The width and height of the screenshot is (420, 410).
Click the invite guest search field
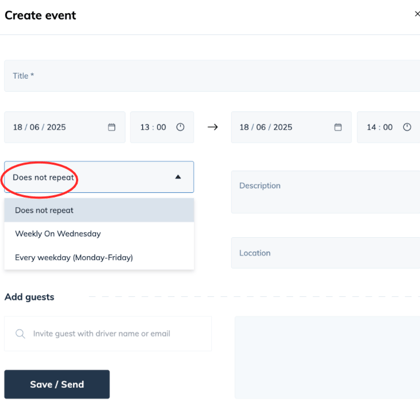point(108,334)
